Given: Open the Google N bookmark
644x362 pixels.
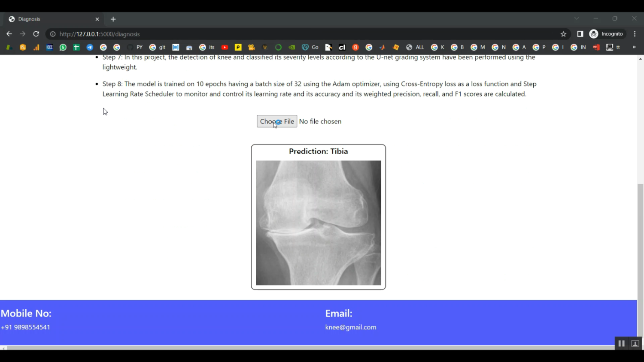Looking at the screenshot, I should click(498, 47).
